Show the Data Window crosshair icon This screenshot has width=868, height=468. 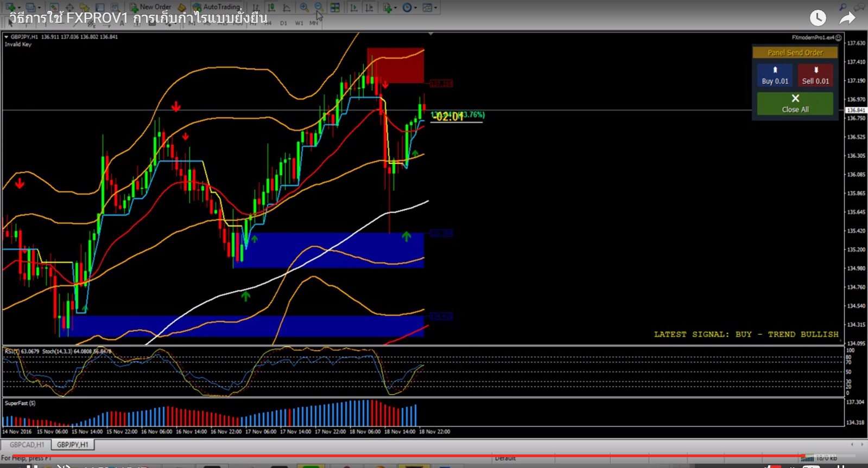[69, 7]
